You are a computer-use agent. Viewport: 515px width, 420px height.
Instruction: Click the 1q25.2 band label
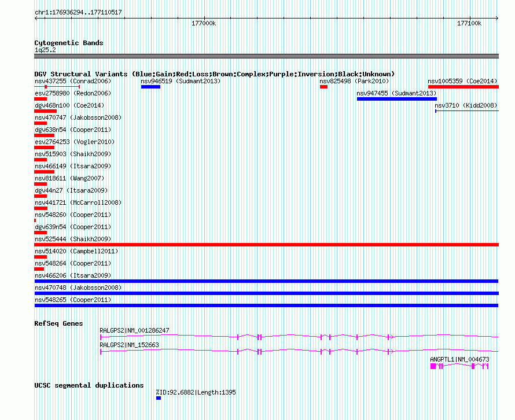click(45, 50)
